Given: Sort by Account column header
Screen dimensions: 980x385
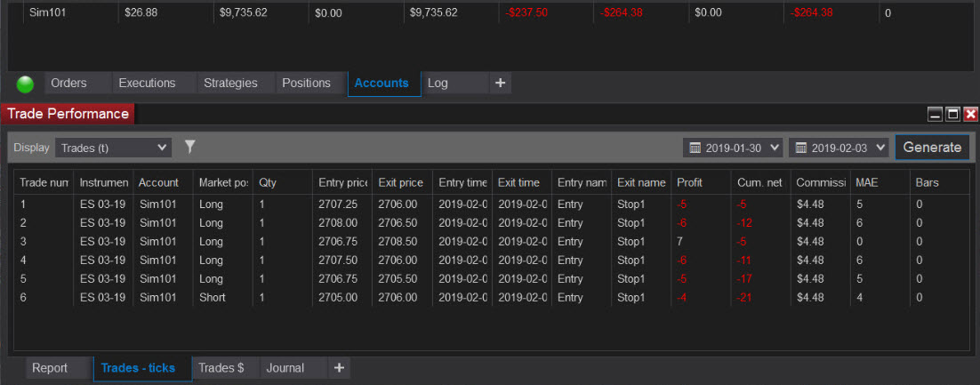Looking at the screenshot, I should click(x=163, y=182).
